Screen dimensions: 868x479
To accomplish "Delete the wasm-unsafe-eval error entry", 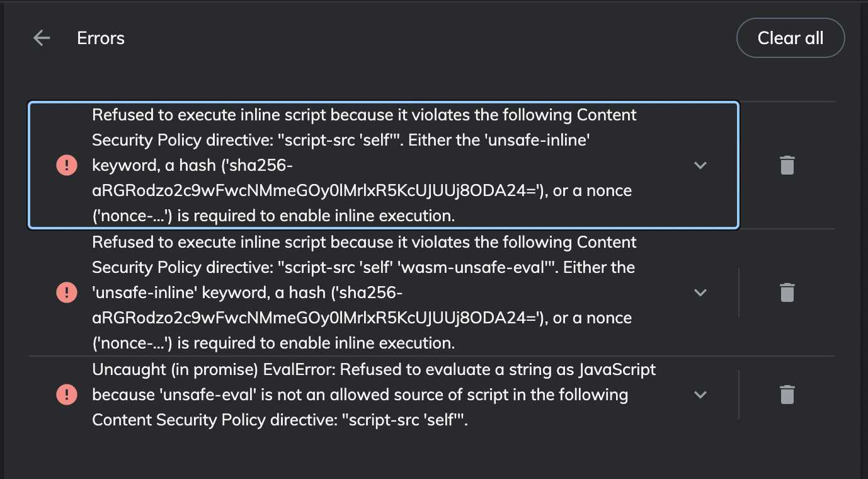I will tap(786, 292).
